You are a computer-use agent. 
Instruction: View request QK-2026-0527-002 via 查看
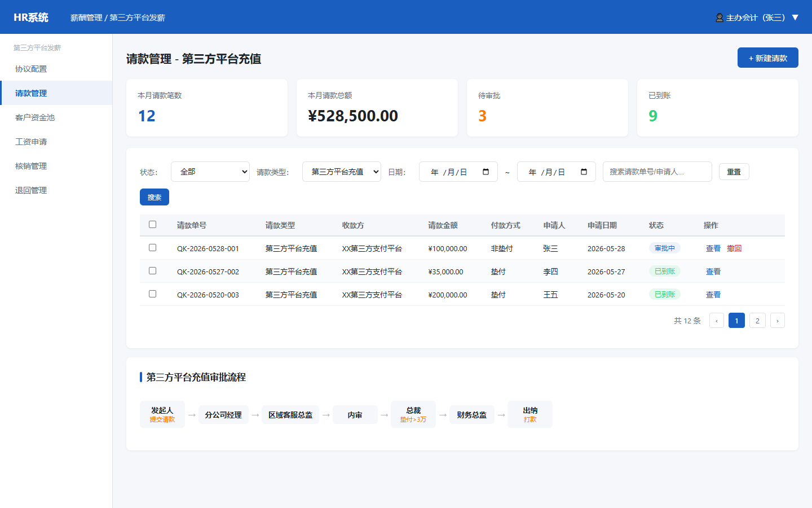tap(713, 271)
